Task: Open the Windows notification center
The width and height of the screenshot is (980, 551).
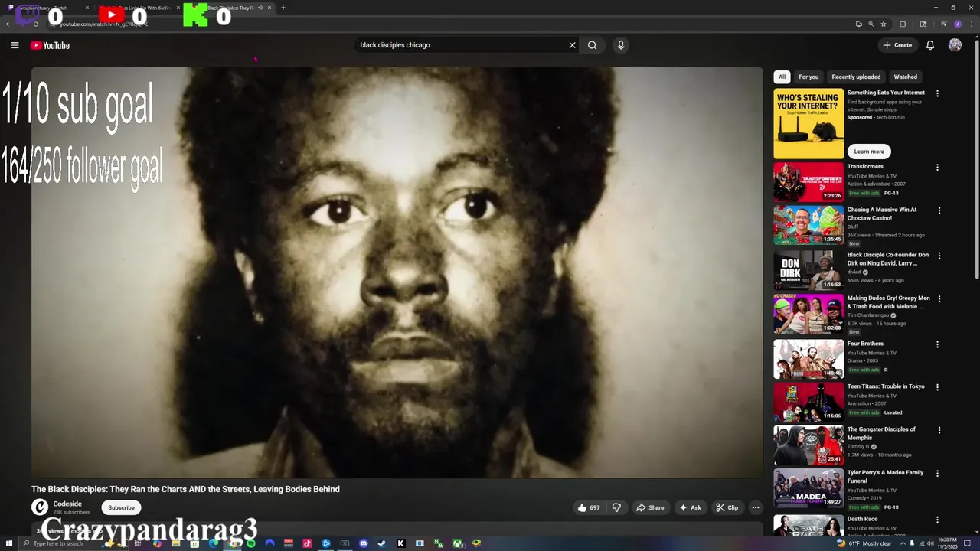Action: (968, 543)
